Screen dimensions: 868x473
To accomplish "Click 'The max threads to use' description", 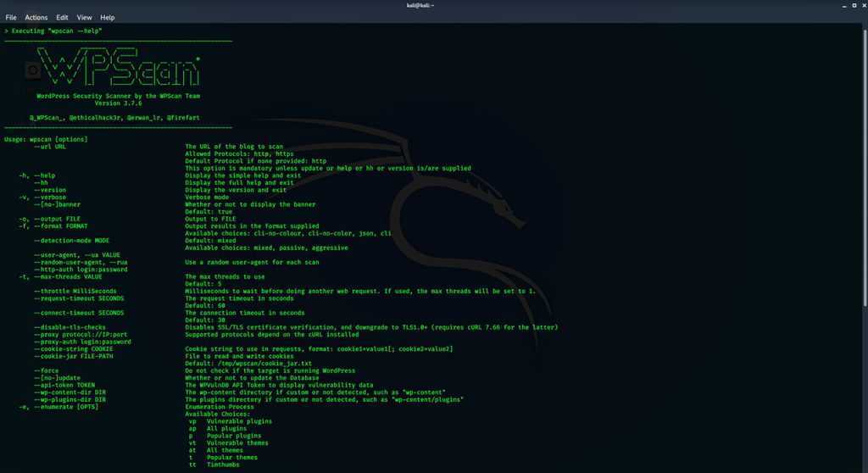I will pyautogui.click(x=225, y=276).
